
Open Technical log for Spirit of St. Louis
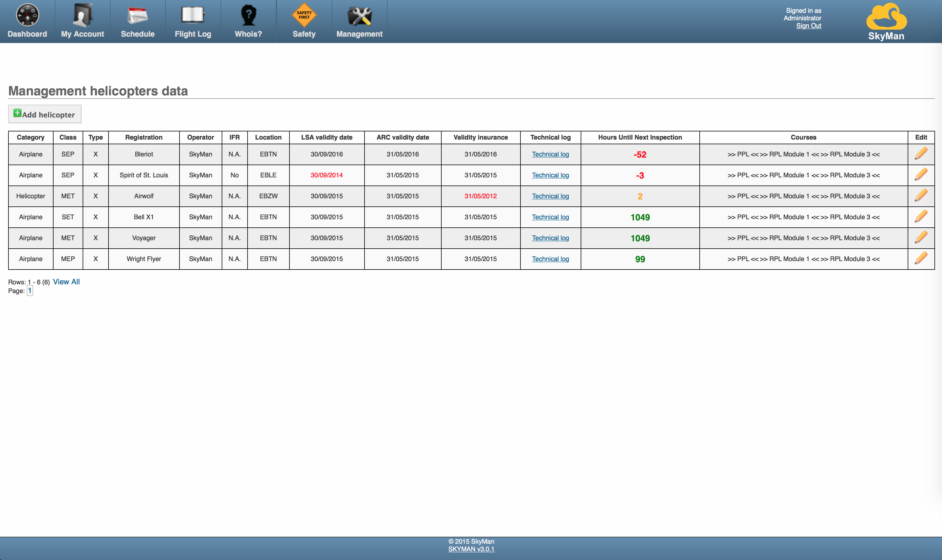pos(550,175)
